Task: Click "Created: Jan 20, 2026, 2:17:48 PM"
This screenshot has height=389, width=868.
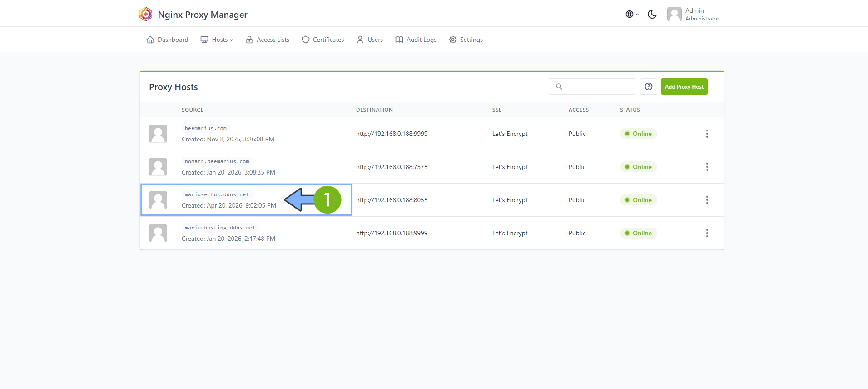Action: point(228,239)
